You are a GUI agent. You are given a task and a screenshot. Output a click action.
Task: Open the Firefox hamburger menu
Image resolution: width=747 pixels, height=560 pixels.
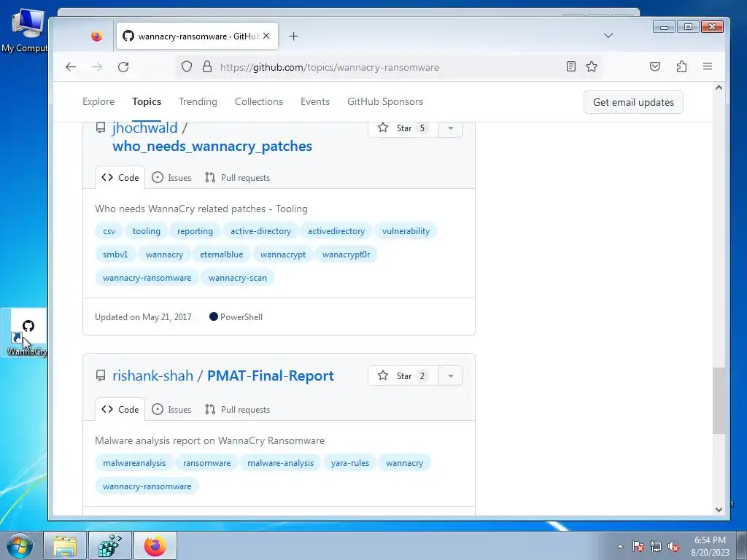click(708, 66)
